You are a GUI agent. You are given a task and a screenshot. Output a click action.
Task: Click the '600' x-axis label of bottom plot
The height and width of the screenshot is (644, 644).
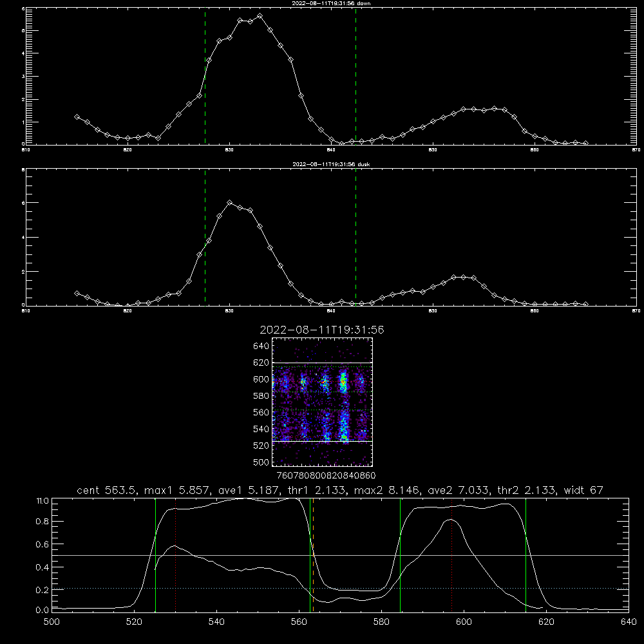click(464, 622)
